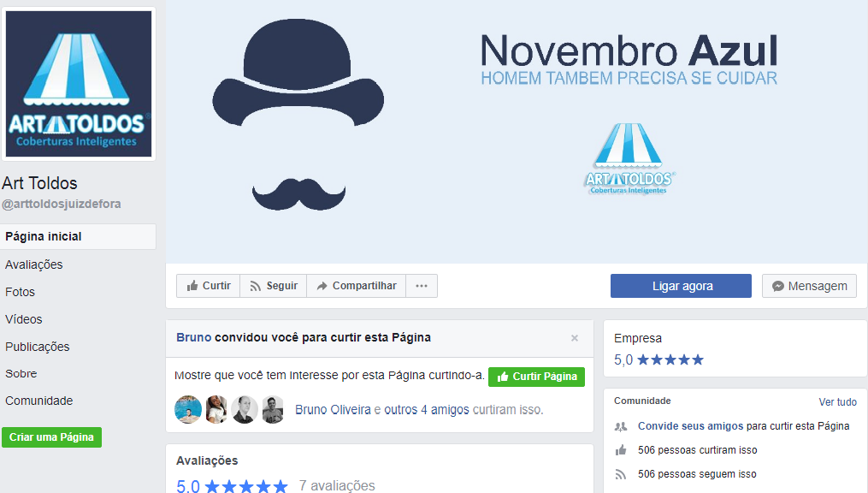Open Publicações in the sidebar
This screenshot has width=868, height=493.
pos(38,347)
